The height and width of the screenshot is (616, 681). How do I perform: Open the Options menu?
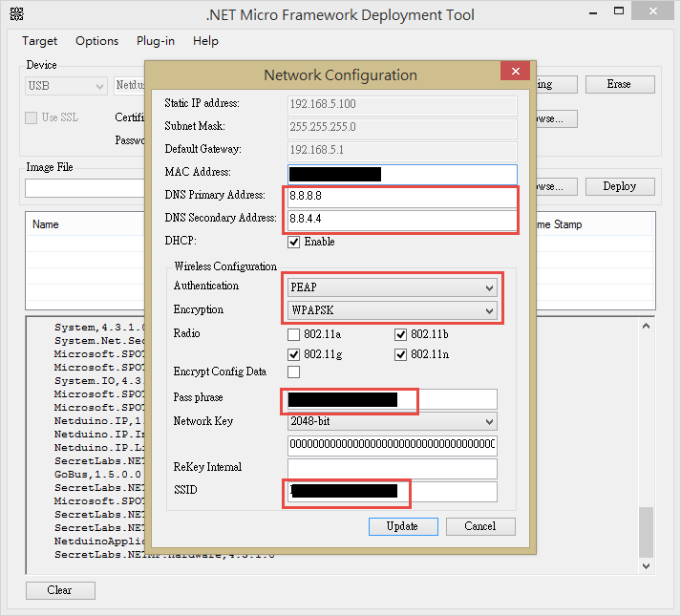point(96,41)
